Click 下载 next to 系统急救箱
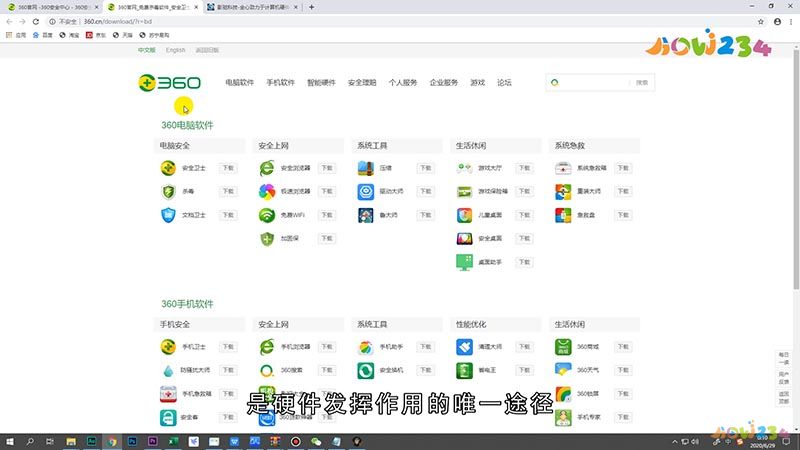Viewport: 800px width, 450px height. [623, 168]
